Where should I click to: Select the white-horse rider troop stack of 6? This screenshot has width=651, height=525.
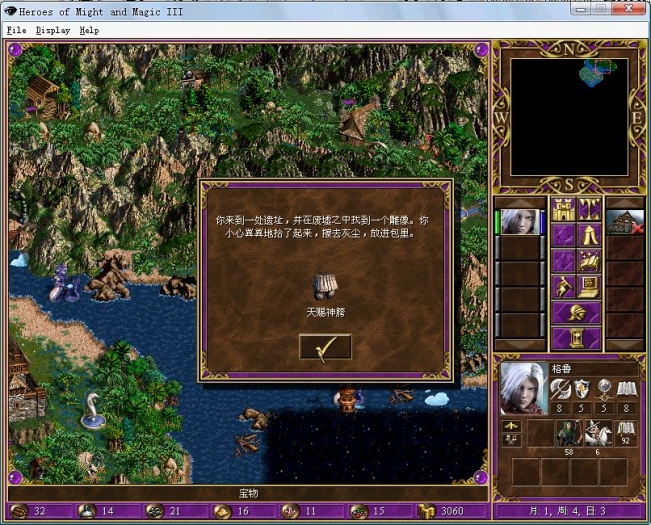598,433
